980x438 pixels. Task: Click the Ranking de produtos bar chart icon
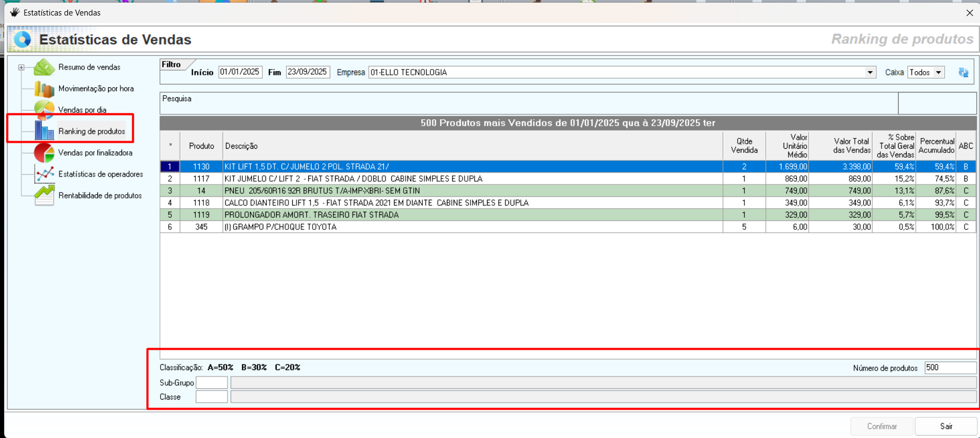click(44, 131)
